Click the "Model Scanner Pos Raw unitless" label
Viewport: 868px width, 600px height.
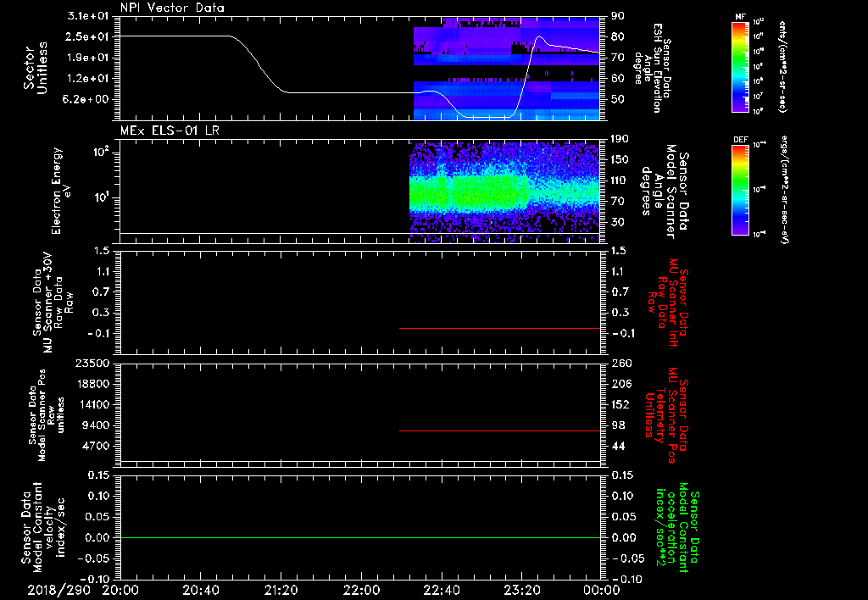47,415
